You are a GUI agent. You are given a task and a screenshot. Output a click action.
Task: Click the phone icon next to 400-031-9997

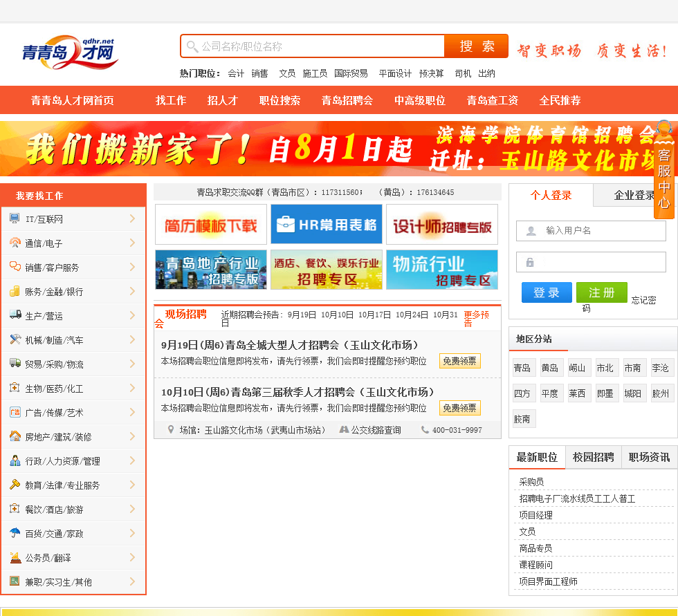pyautogui.click(x=425, y=429)
